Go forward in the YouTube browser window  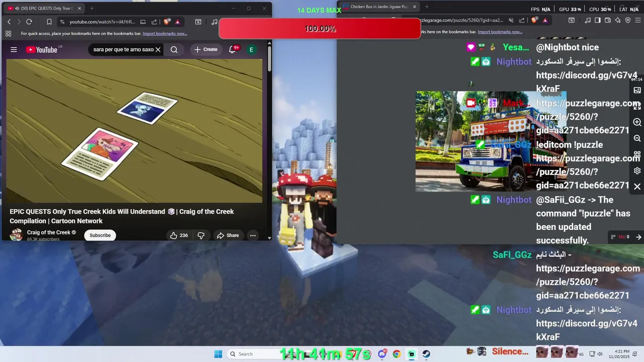pyautogui.click(x=19, y=22)
